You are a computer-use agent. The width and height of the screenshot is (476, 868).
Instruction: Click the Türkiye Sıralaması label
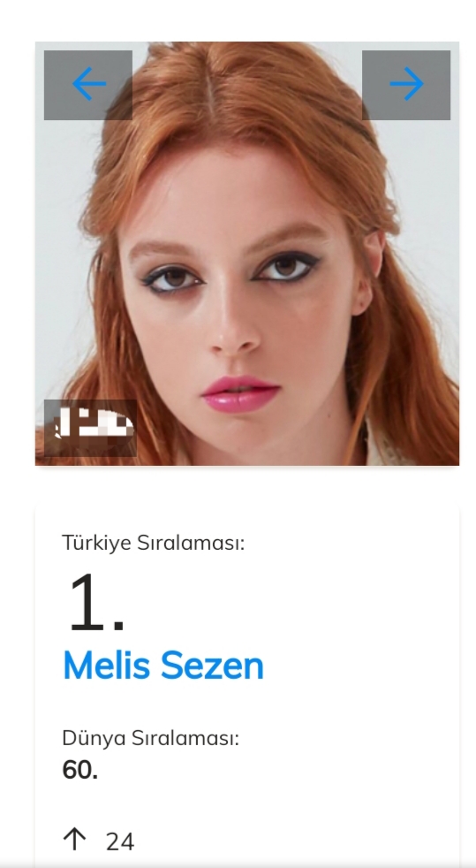(x=153, y=543)
